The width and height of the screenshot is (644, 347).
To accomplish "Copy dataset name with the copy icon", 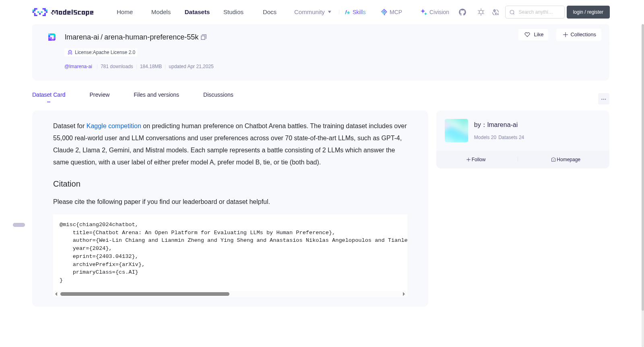I will tap(204, 37).
